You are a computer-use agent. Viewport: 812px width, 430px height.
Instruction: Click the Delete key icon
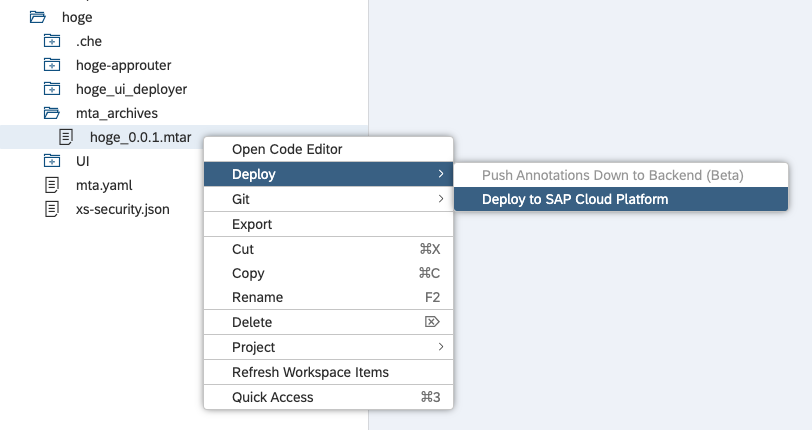click(432, 322)
